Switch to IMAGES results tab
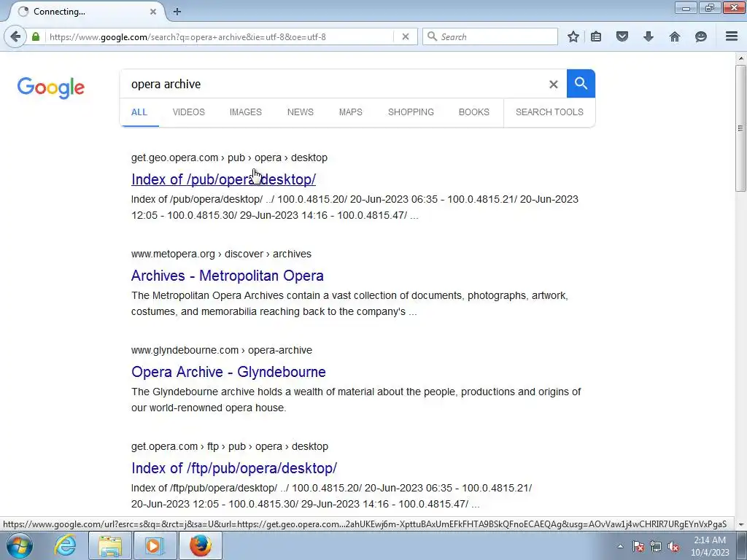Viewport: 747px width, 560px height. [x=246, y=112]
